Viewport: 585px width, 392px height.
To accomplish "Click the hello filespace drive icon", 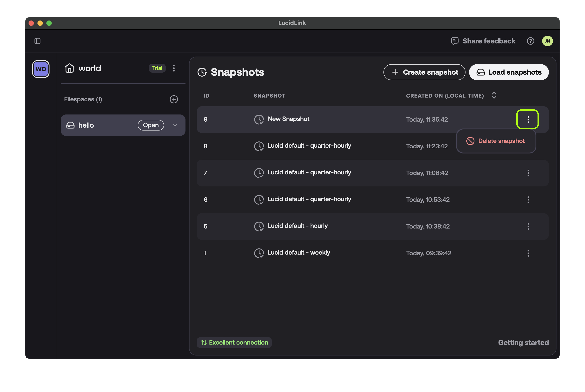I will tap(70, 125).
